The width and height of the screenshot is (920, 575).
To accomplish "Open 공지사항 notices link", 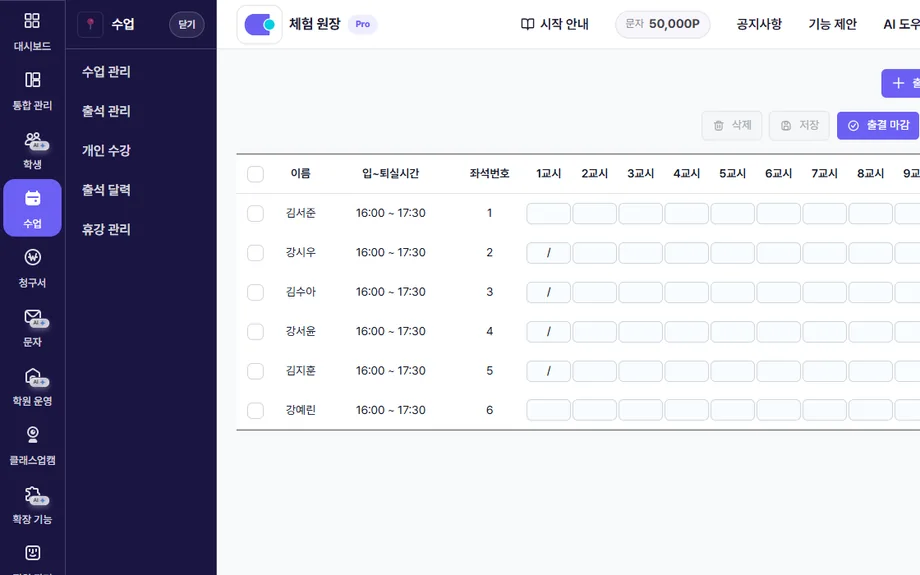I will [x=759, y=24].
